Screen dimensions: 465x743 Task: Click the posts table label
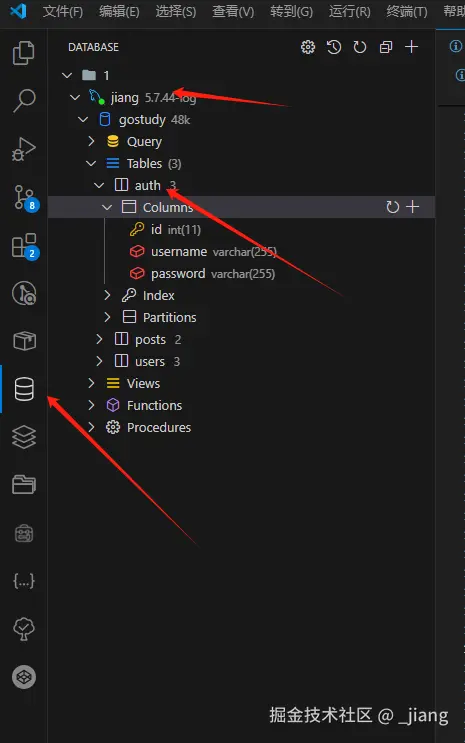coord(150,339)
